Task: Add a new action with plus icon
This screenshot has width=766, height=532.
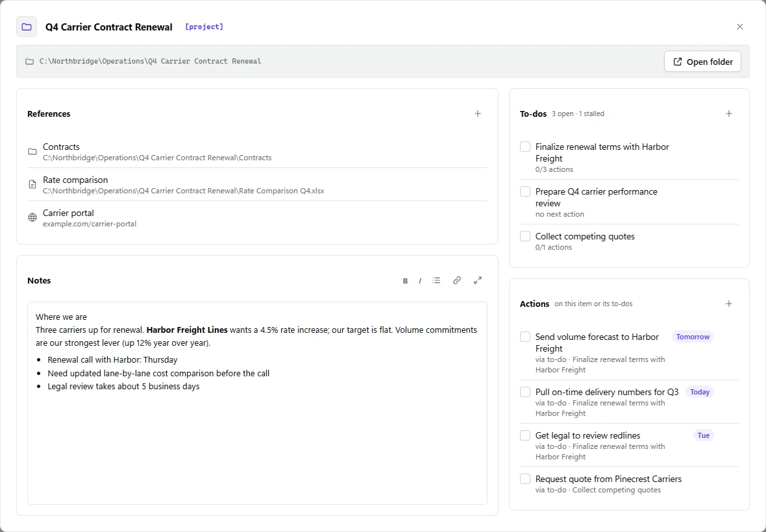Action: click(x=729, y=304)
